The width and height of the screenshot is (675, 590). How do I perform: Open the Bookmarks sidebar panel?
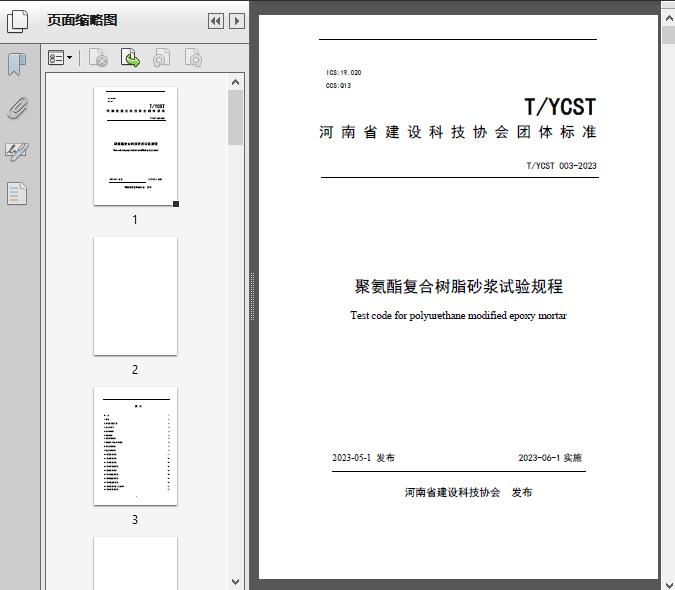coord(17,65)
